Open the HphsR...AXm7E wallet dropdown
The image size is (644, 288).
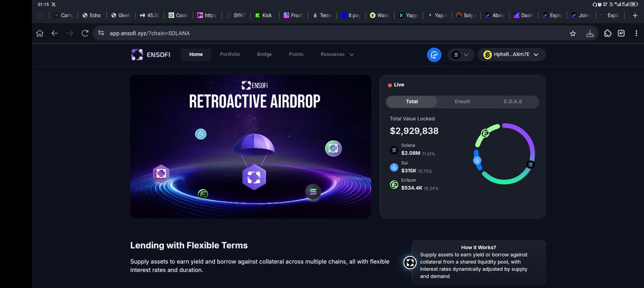[x=511, y=55]
